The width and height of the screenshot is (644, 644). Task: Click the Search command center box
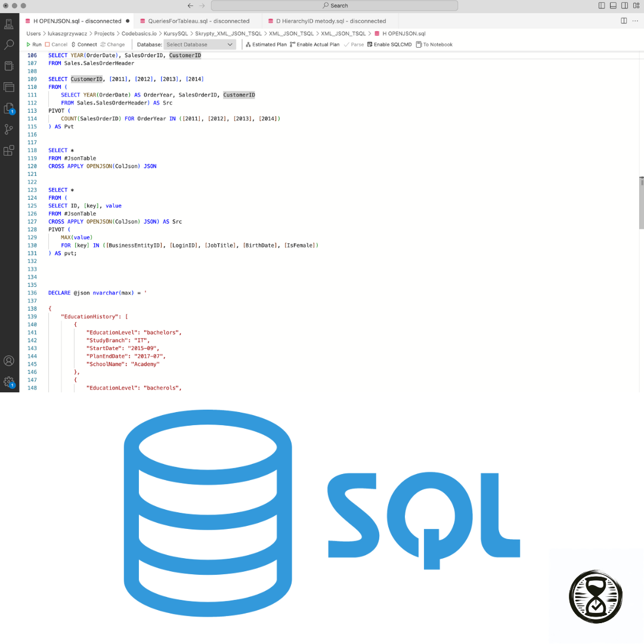tap(335, 6)
